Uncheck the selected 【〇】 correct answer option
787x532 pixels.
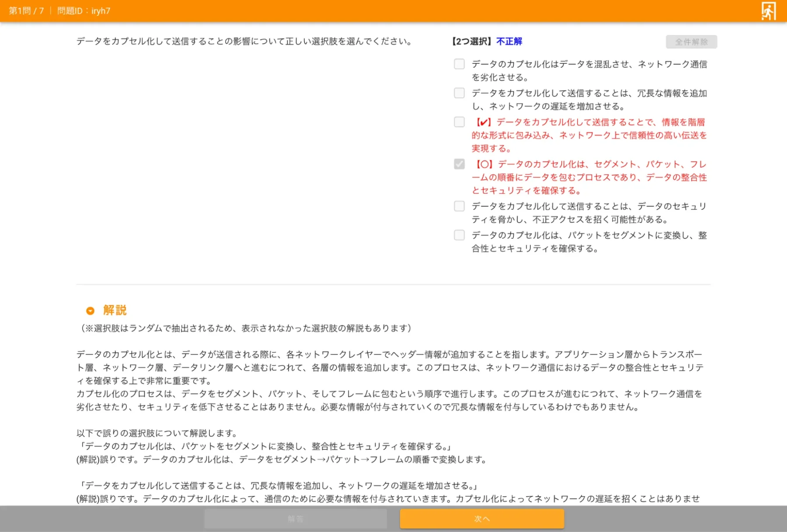459,164
